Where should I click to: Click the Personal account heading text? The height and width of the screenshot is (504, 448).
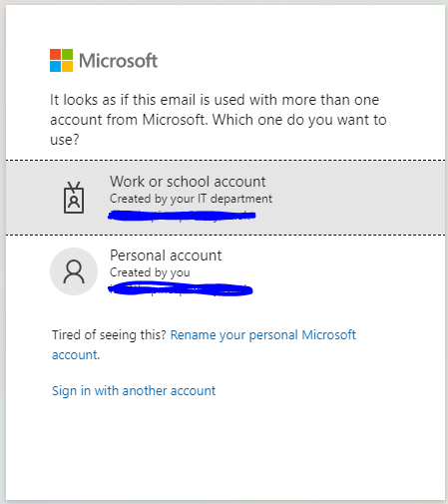pos(166,255)
